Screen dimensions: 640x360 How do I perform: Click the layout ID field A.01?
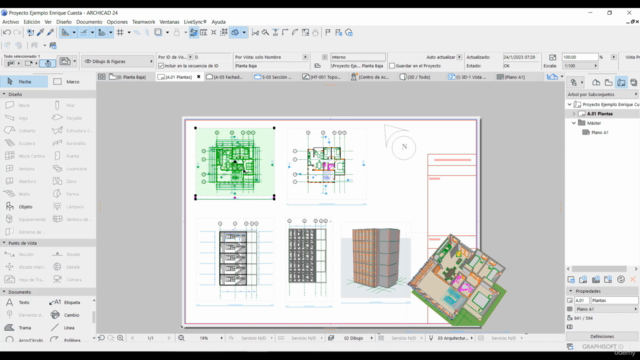point(582,300)
